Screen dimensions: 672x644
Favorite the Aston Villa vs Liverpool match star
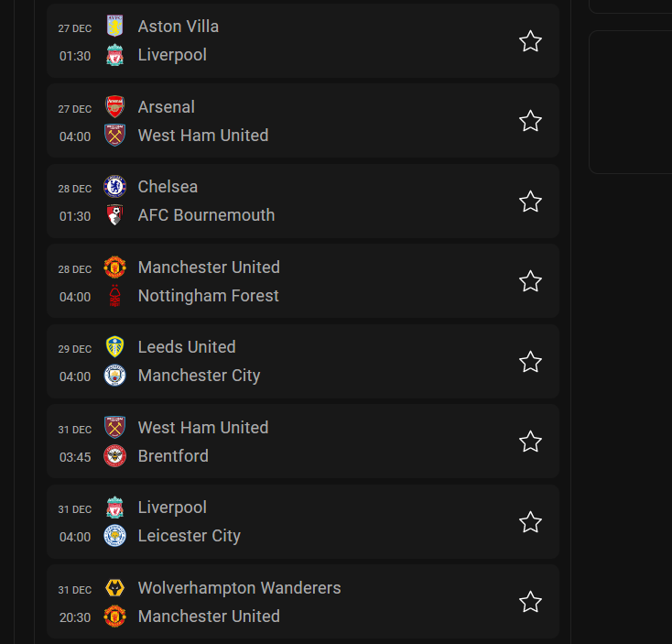530,40
